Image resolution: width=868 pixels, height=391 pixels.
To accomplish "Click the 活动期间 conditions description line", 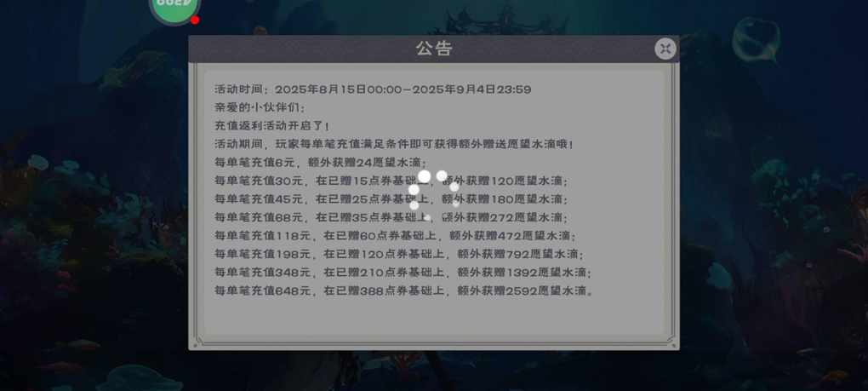I will click(395, 144).
